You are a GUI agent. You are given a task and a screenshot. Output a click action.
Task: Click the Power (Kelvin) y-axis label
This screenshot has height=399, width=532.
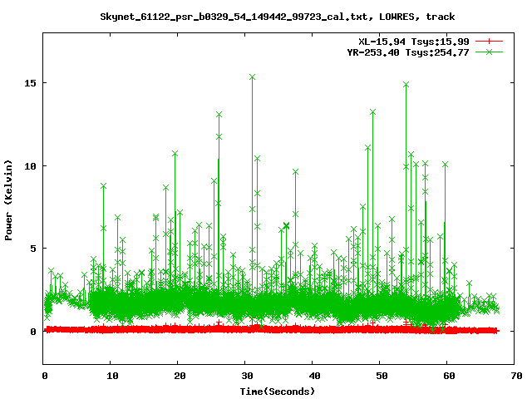9,199
